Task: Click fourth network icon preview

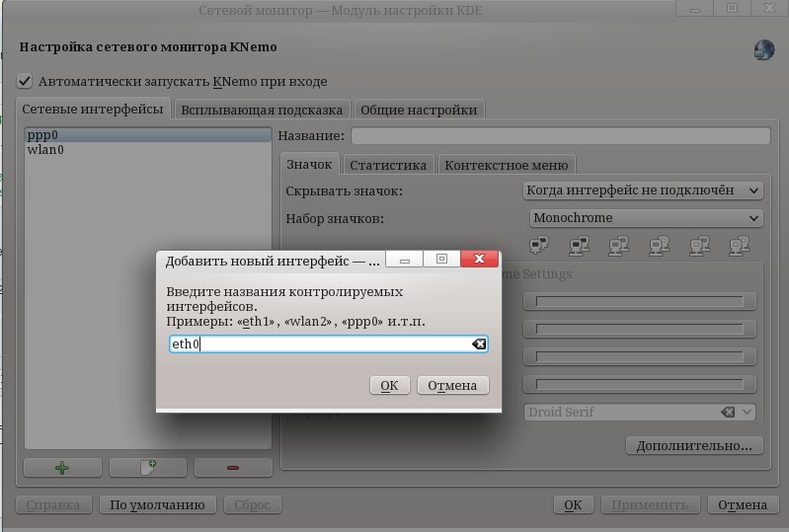Action: 660,246
